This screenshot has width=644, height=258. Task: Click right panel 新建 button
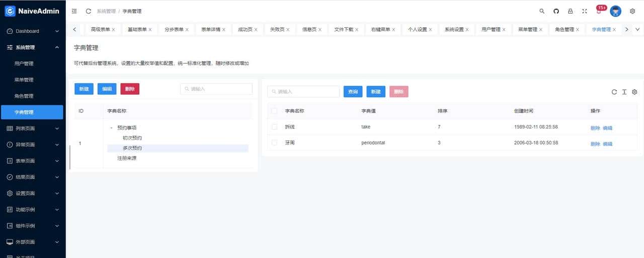click(376, 92)
